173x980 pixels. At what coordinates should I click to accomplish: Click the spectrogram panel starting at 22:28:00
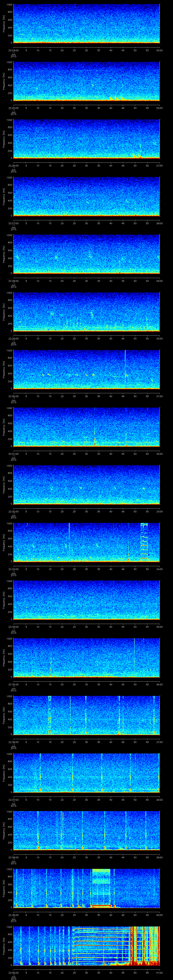[87, 254]
